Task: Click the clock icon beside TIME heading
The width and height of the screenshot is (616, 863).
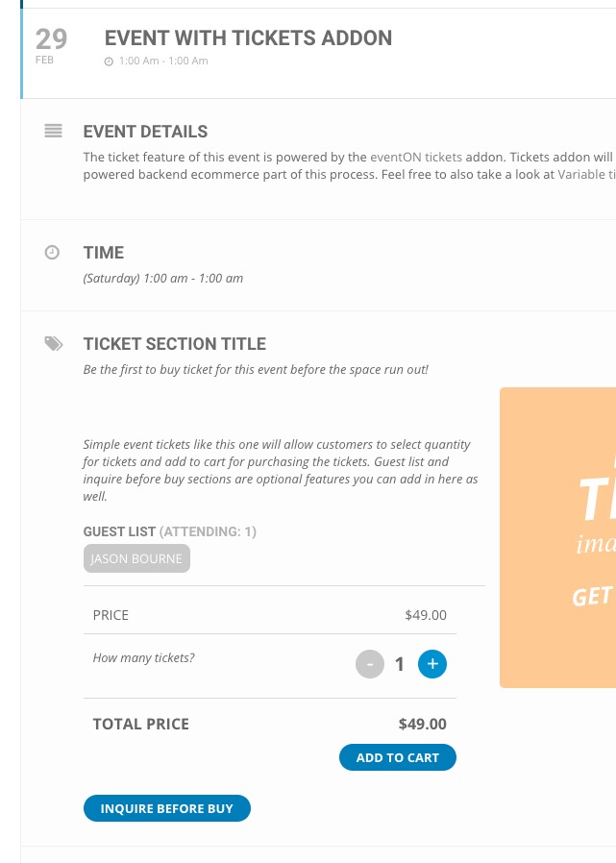Action: click(x=53, y=253)
